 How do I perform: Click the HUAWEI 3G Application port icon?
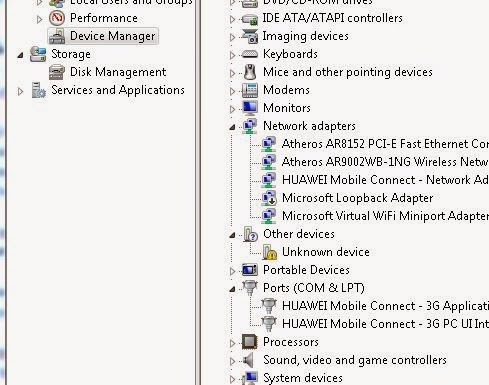point(269,306)
